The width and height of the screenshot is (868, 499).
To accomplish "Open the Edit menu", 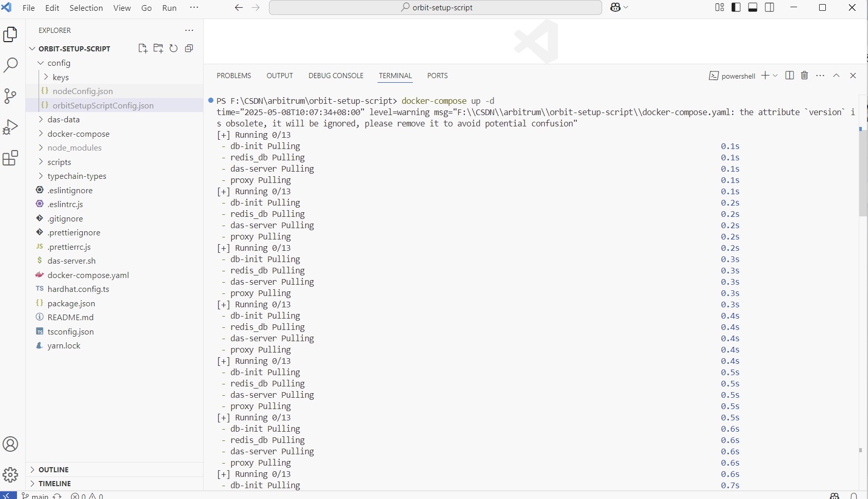I will [x=52, y=8].
